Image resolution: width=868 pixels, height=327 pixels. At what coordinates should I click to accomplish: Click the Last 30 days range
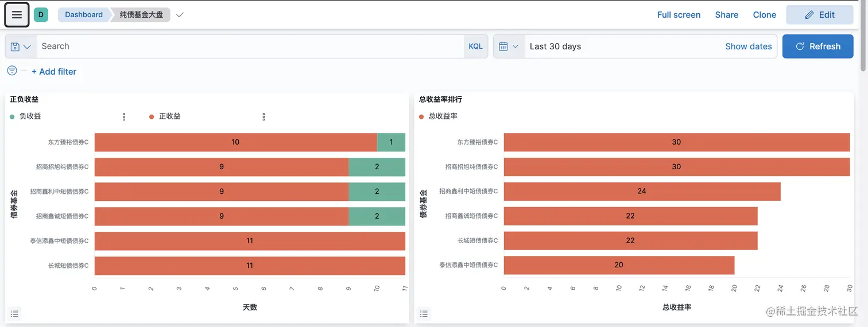555,46
